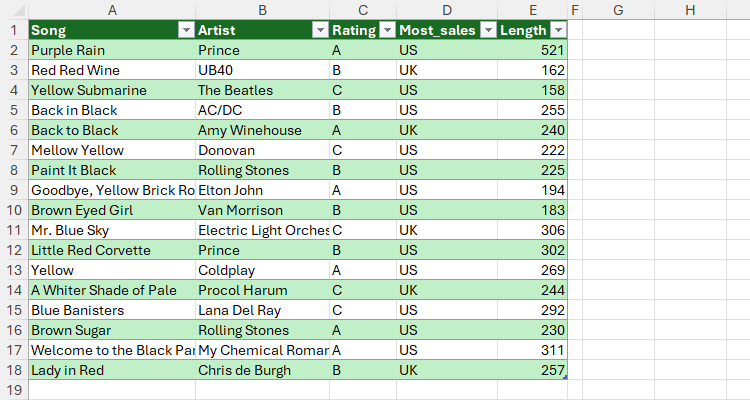Open the Artist column filter dropdown
Image resolution: width=750 pixels, height=400 pixels.
pyautogui.click(x=319, y=30)
